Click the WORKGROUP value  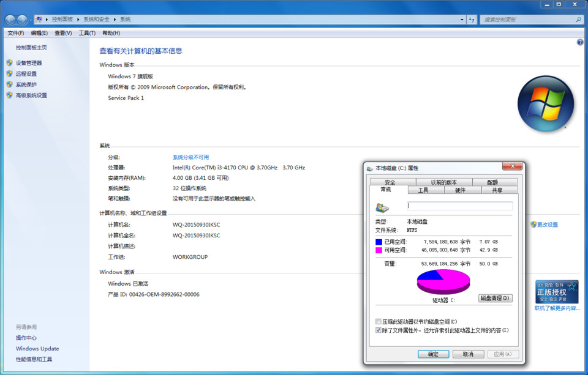tap(190, 257)
